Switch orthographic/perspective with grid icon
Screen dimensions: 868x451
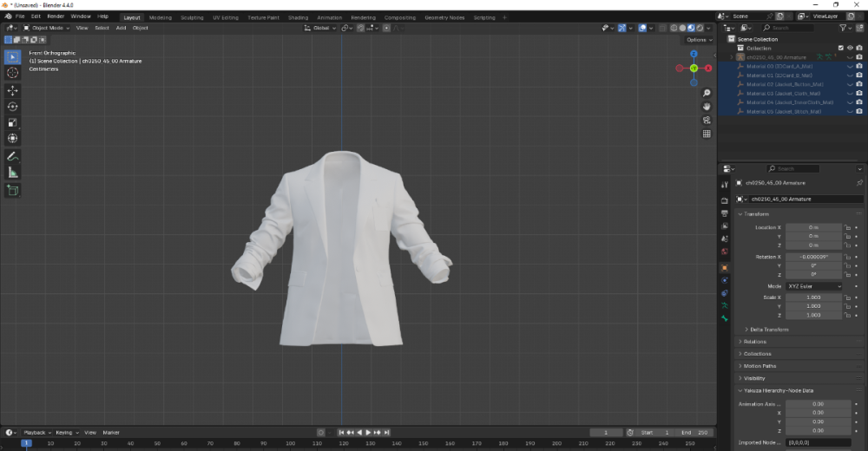[707, 134]
